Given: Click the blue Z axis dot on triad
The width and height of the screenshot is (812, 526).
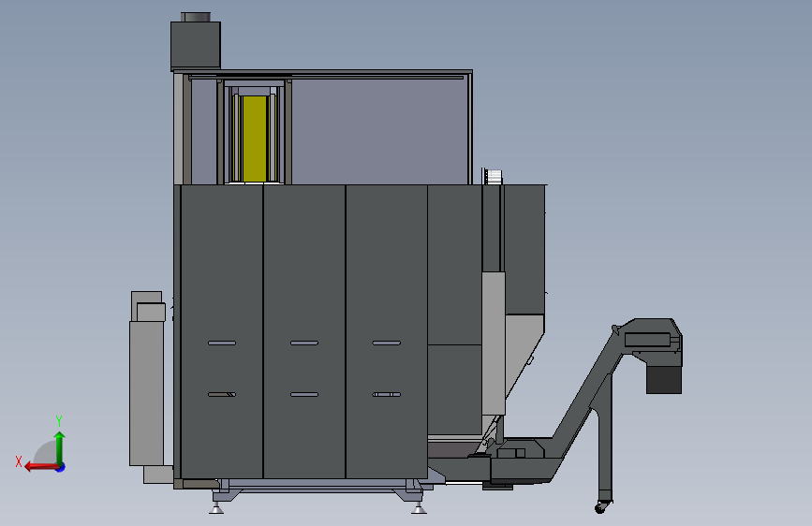Looking at the screenshot, I should [x=61, y=467].
